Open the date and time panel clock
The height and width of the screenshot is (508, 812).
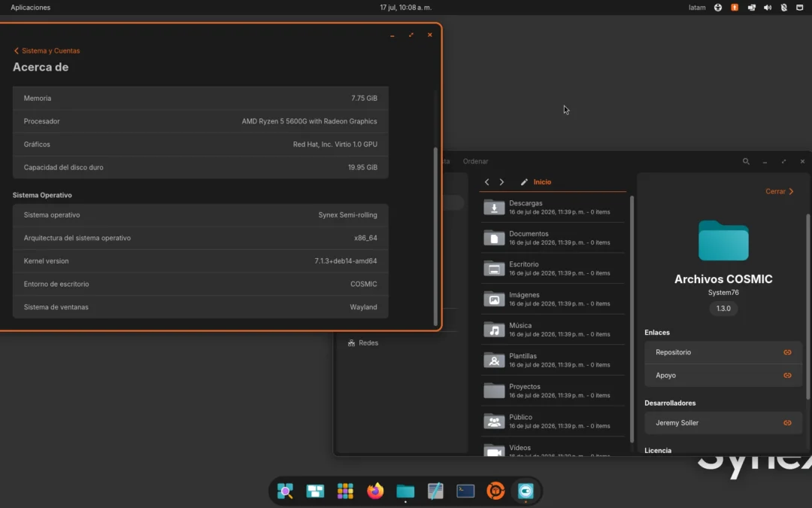pos(405,8)
